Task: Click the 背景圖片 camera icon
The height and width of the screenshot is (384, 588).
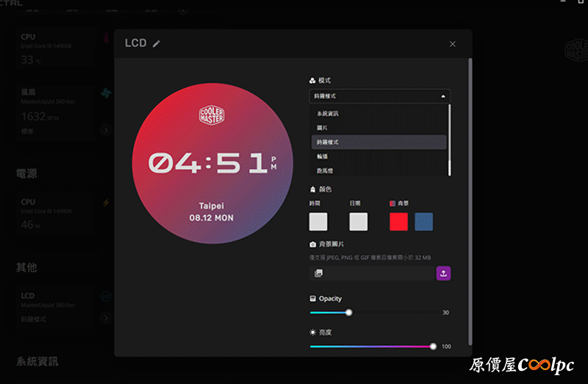Action: click(313, 244)
